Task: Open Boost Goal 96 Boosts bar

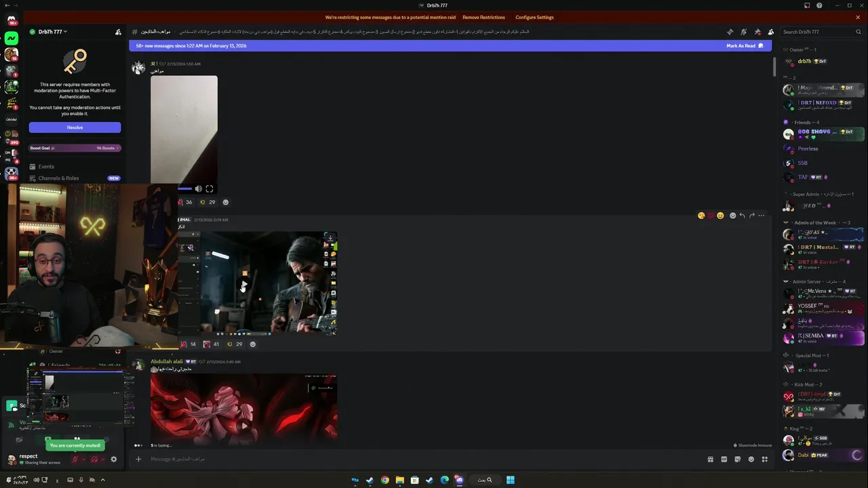Action: point(75,148)
